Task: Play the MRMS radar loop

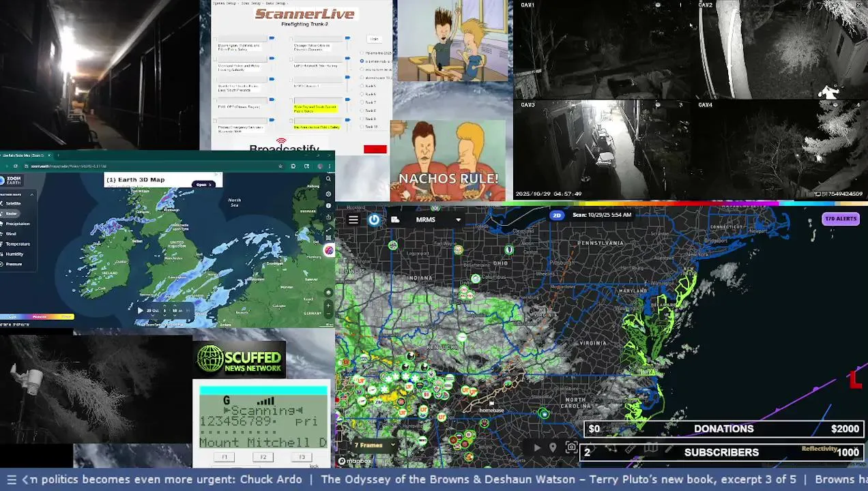Action: pos(536,447)
